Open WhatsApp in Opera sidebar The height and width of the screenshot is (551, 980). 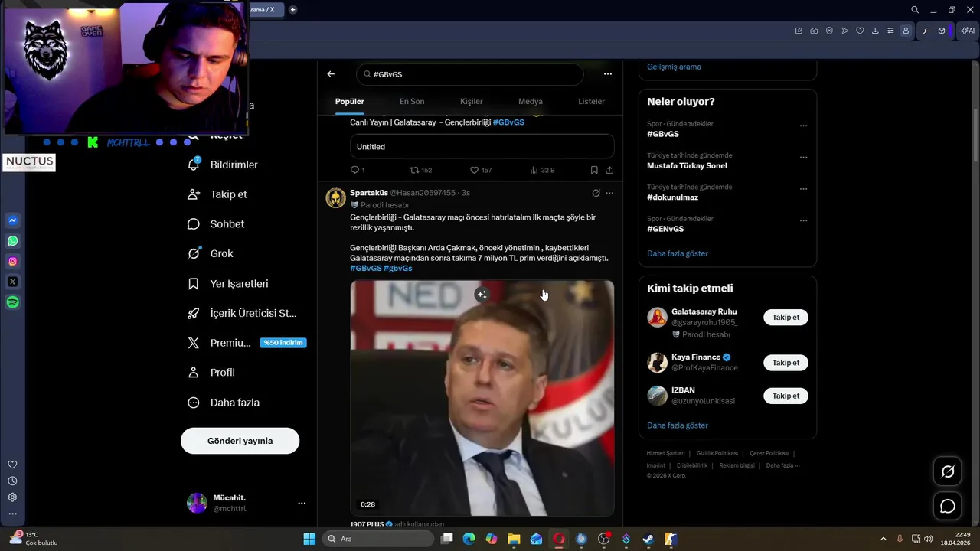click(13, 241)
